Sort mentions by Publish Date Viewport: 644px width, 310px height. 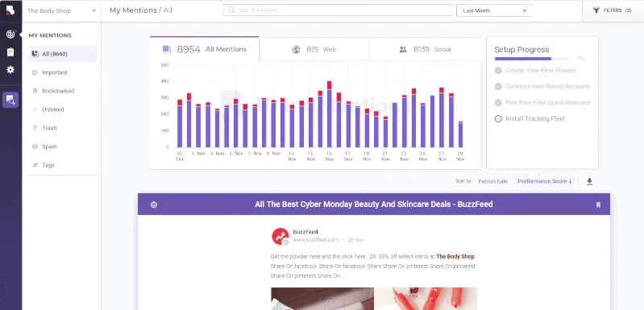pos(492,181)
